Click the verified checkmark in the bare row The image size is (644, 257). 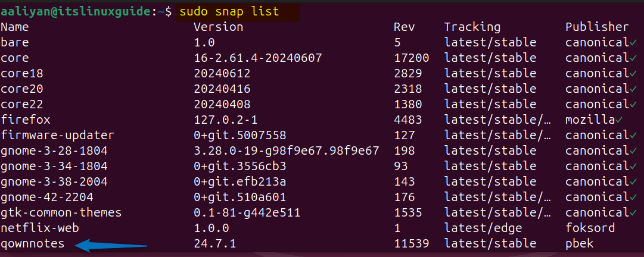(x=633, y=43)
